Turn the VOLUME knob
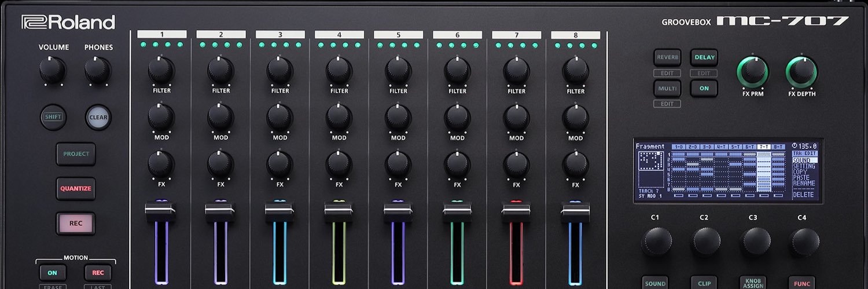This screenshot has width=868, height=289. tap(53, 71)
